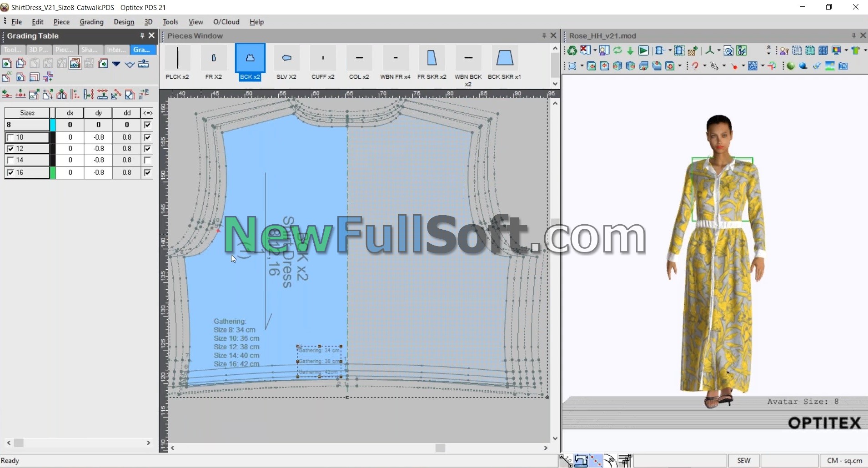The width and height of the screenshot is (868, 468).
Task: Open dropdown next to the 3D axis icon
Action: [719, 50]
